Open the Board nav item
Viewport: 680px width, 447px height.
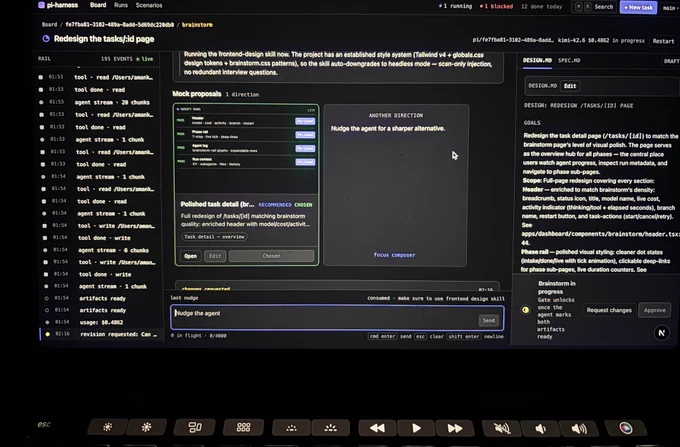click(98, 5)
